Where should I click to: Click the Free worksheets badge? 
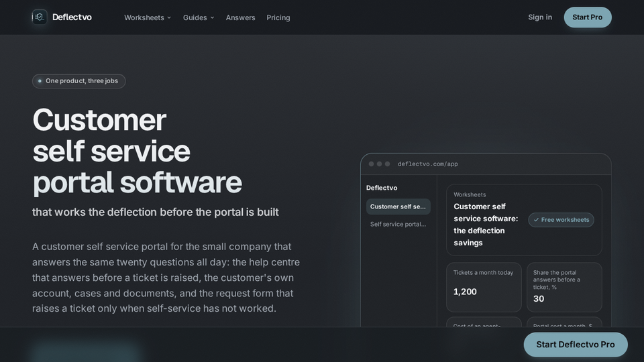[x=561, y=220]
